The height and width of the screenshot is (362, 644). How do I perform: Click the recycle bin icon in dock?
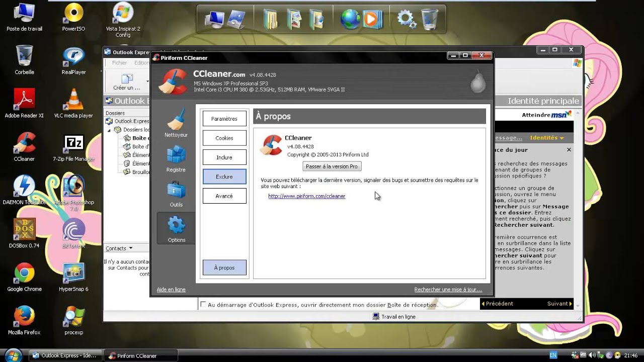[429, 19]
